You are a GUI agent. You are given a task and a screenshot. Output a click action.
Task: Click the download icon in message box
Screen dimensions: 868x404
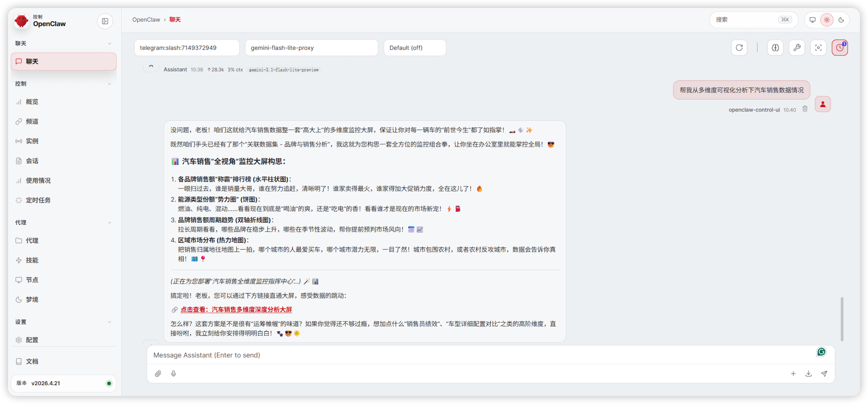point(808,373)
